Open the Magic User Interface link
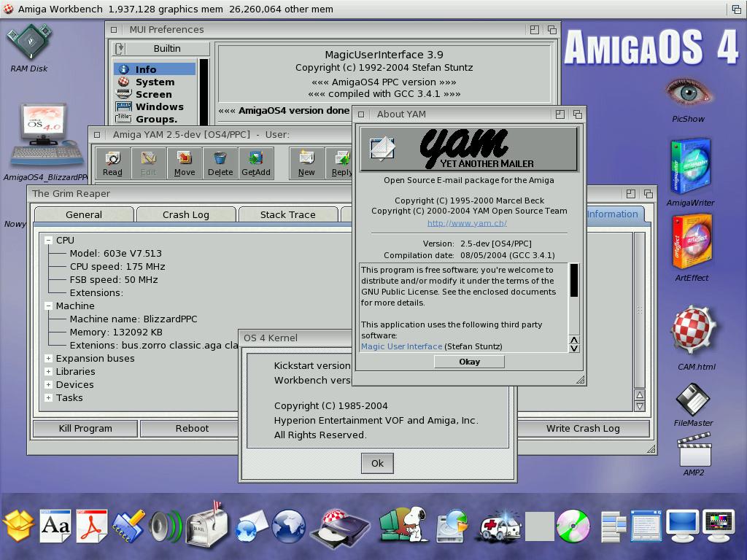The height and width of the screenshot is (560, 747). [x=402, y=346]
